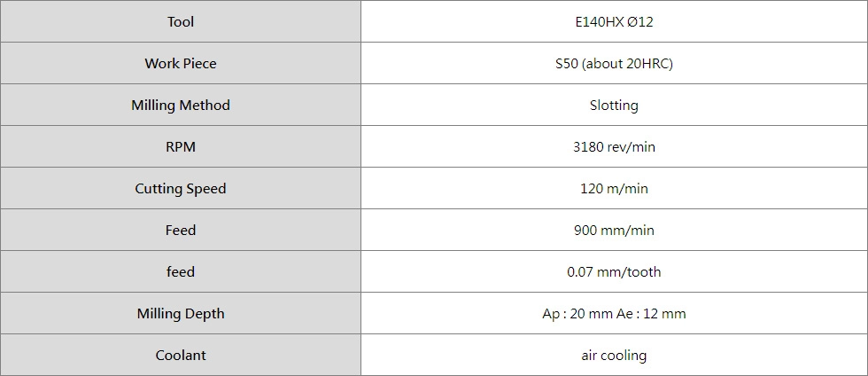Click the RPM row label
Image resolution: width=868 pixels, height=376 pixels.
click(x=181, y=146)
